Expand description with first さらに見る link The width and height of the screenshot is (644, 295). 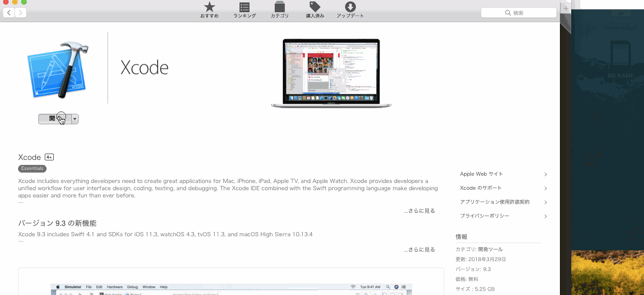click(x=419, y=211)
